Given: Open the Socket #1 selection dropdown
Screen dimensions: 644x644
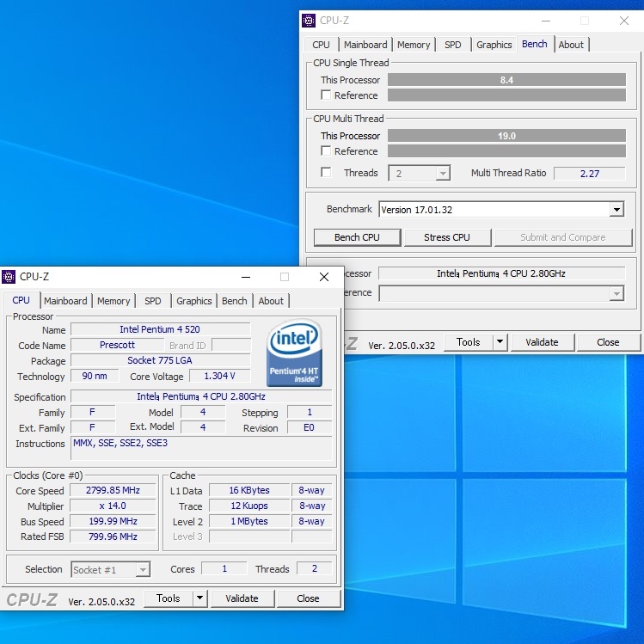Looking at the screenshot, I should pyautogui.click(x=110, y=569).
